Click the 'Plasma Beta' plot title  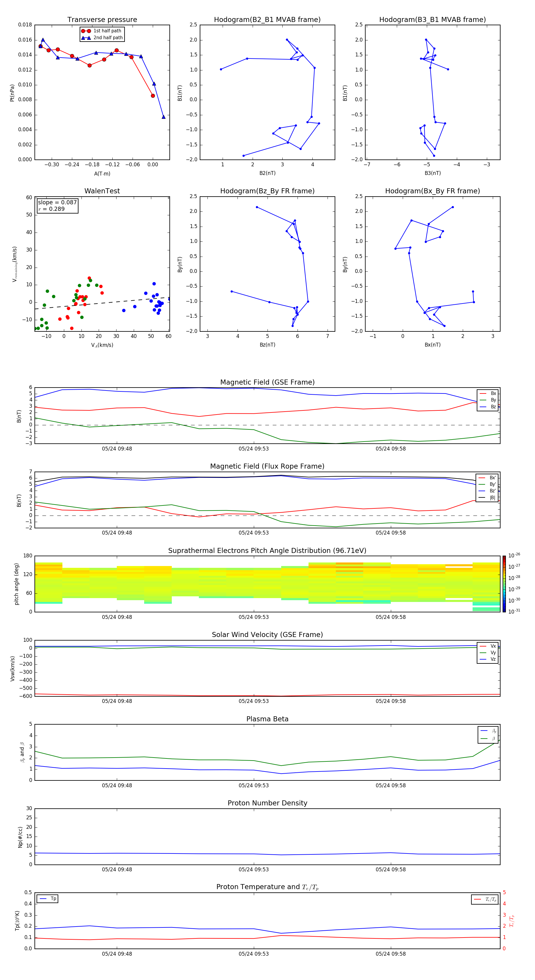click(267, 719)
